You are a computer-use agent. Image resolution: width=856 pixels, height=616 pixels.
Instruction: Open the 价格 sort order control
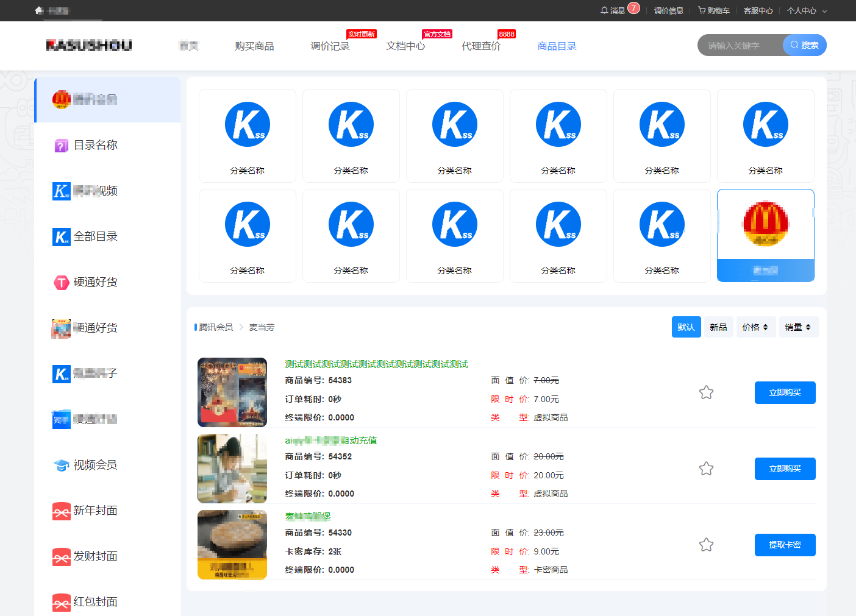756,327
